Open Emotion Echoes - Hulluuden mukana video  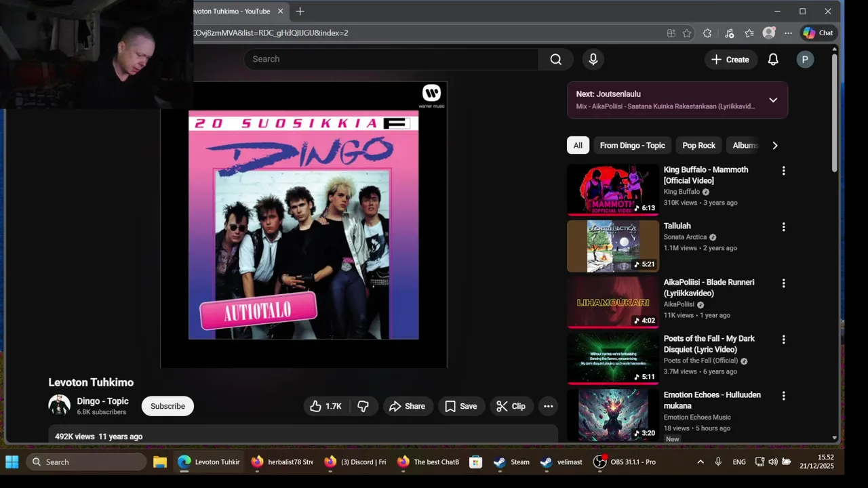click(712, 400)
